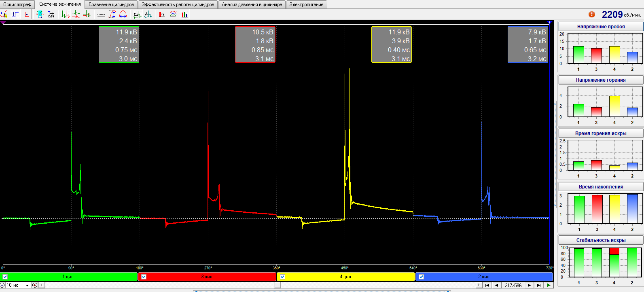
Task: Select the superimposed waveform view icon
Action: point(87,15)
